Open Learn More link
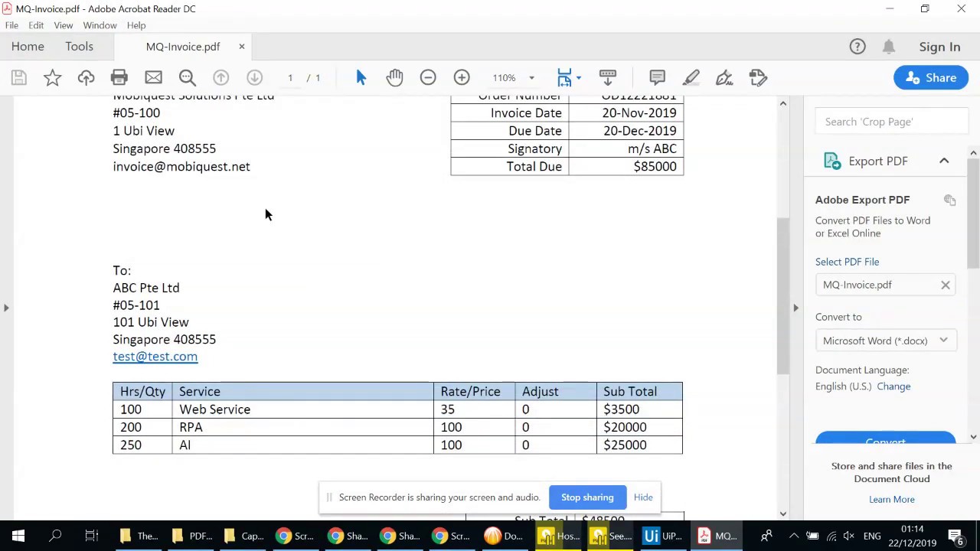 pyautogui.click(x=891, y=500)
